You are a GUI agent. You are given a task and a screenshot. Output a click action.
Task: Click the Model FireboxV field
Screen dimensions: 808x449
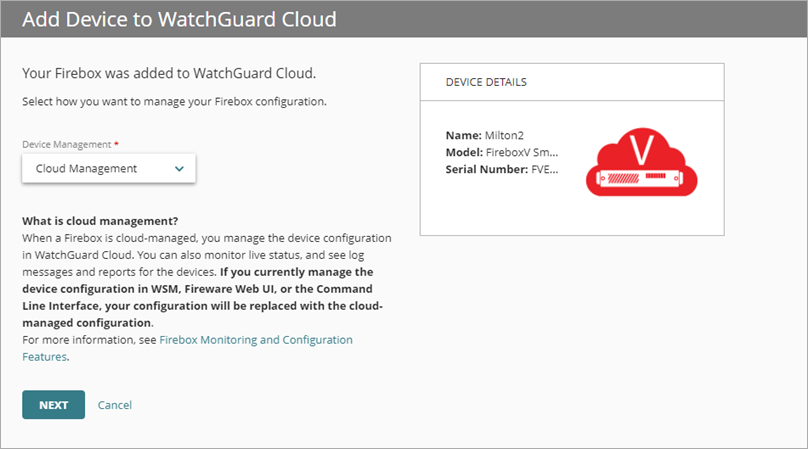click(501, 152)
